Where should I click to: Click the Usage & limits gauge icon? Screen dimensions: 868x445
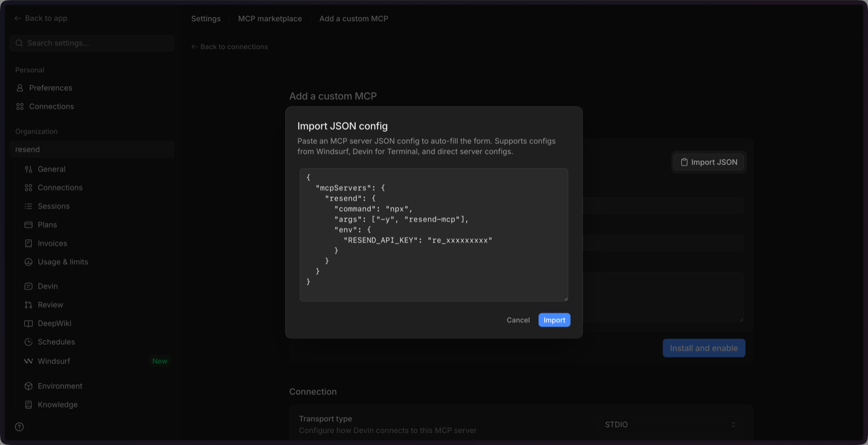click(x=28, y=262)
